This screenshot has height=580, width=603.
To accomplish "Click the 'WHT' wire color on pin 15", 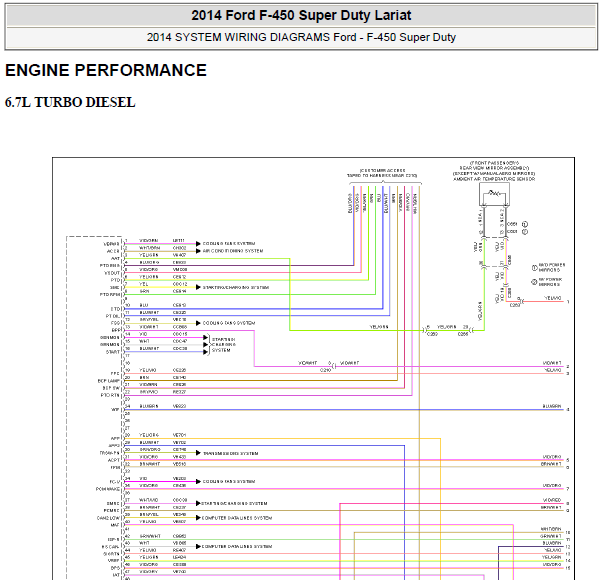I will tap(144, 341).
